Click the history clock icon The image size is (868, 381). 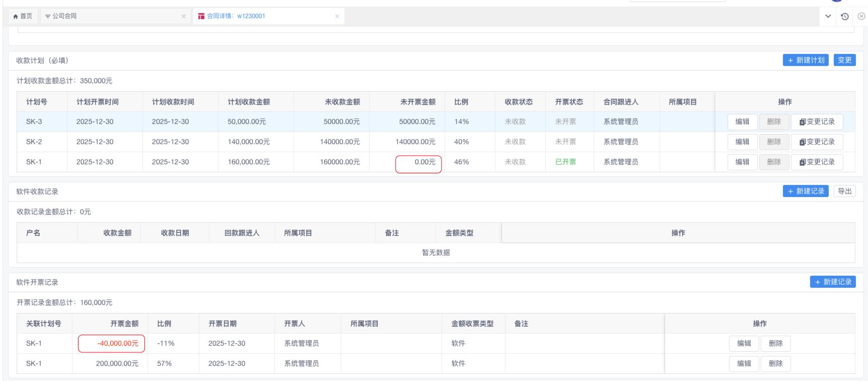(845, 16)
